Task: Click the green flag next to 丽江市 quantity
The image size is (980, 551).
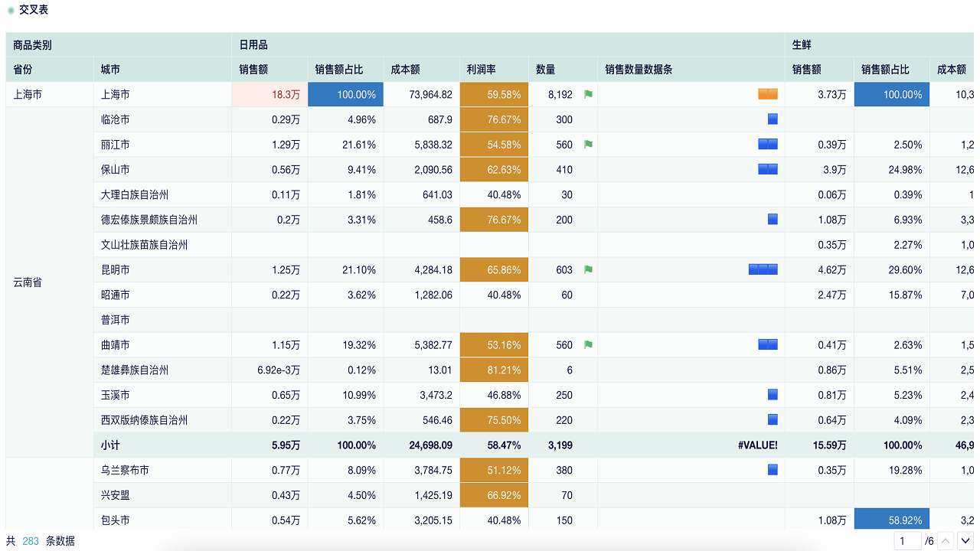Action: point(586,144)
